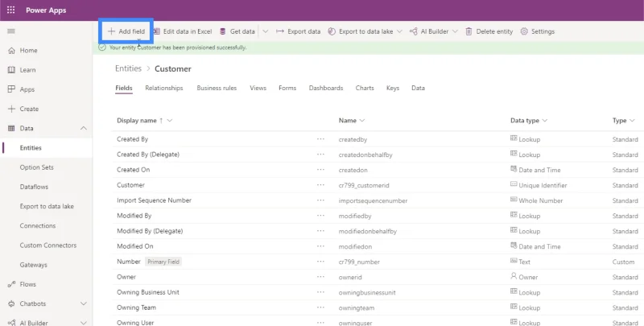Open Custom Connectors in the sidebar
Screen dimensions: 644x326
point(48,246)
